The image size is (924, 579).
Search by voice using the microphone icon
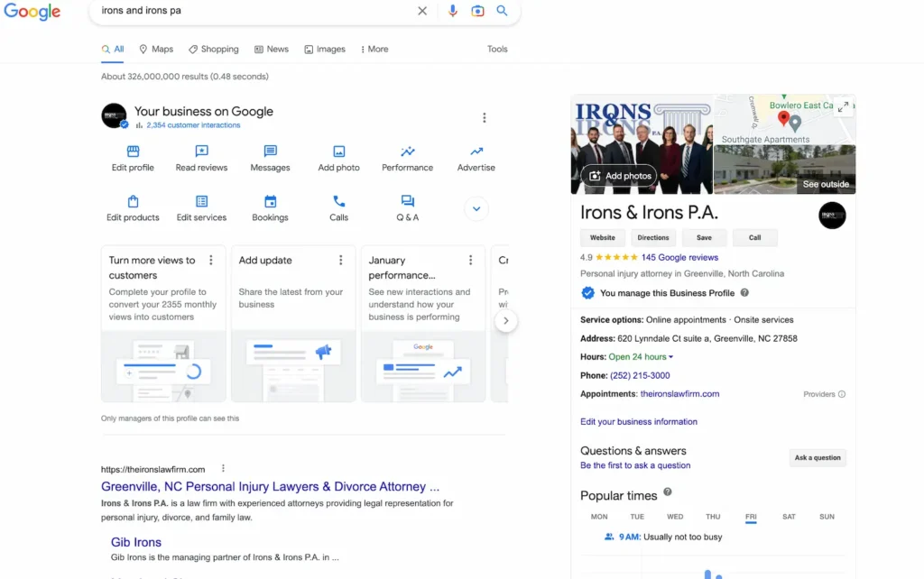(452, 11)
